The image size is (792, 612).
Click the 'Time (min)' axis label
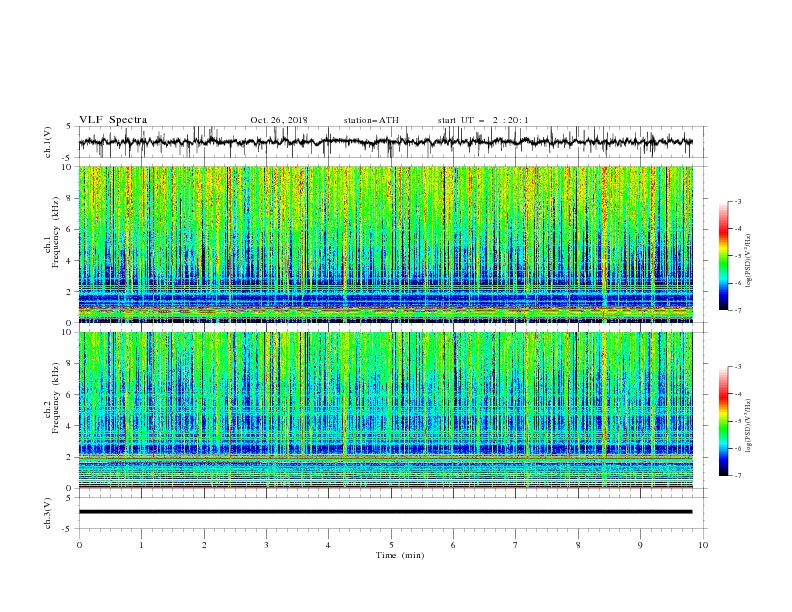click(x=400, y=555)
